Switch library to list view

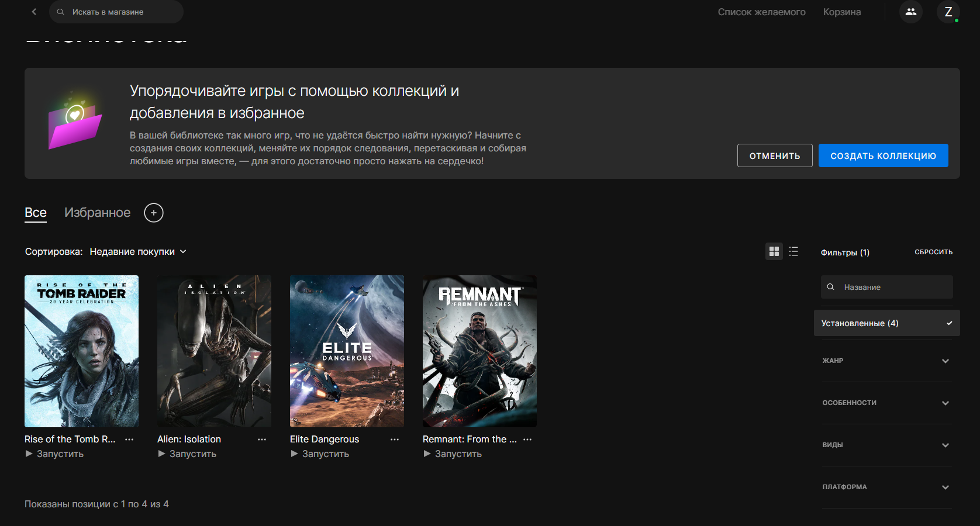[793, 251]
